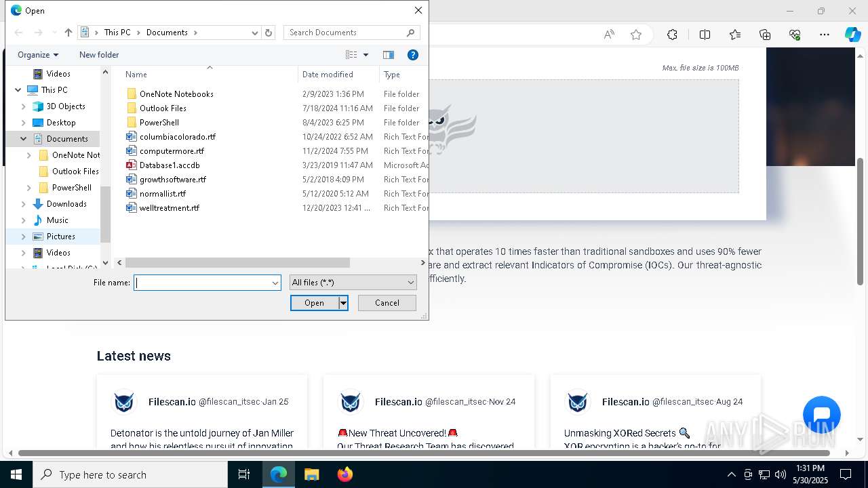Click New folder in dialog toolbar
This screenshot has height=488, width=868.
point(99,55)
